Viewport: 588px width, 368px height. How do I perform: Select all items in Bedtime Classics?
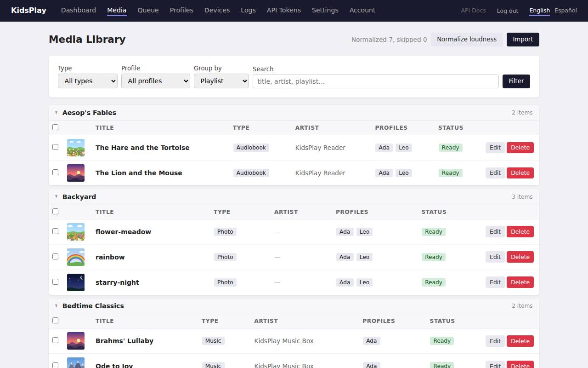click(56, 321)
